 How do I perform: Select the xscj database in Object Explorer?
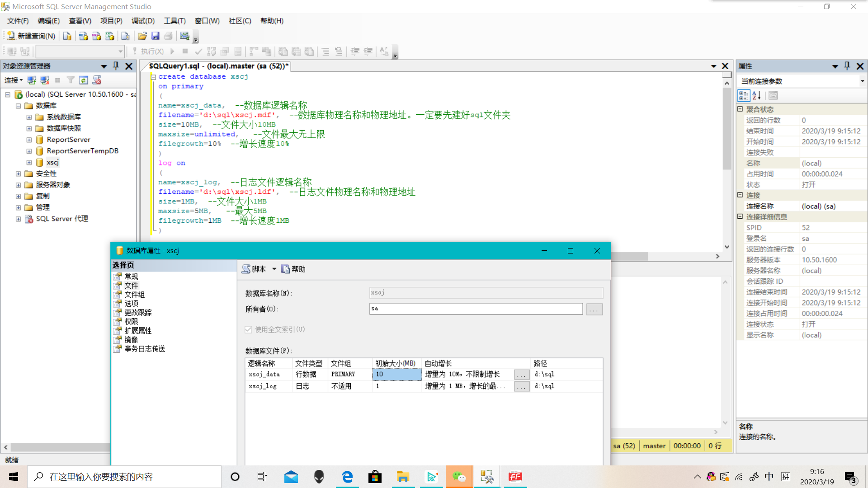tap(52, 162)
